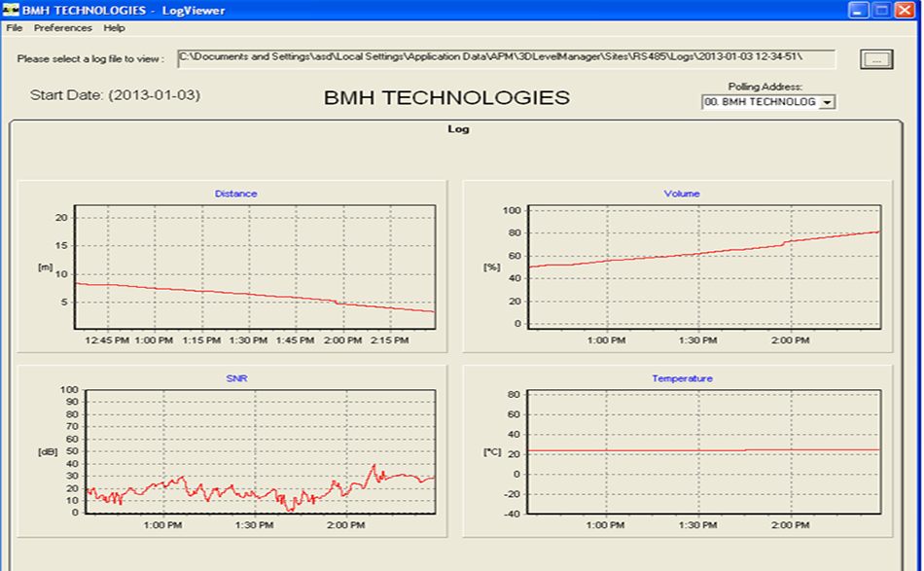Click inside the Distance chart plot
Viewport: 924px width, 571px height.
255,267
